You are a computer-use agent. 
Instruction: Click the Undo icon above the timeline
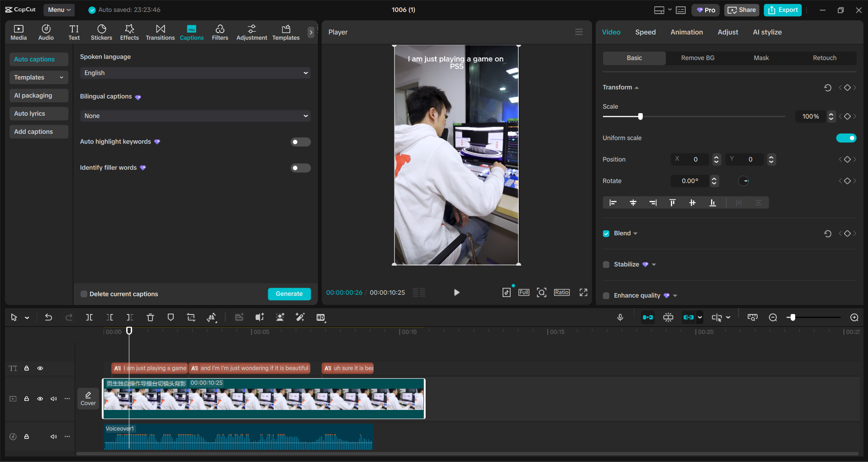point(48,317)
